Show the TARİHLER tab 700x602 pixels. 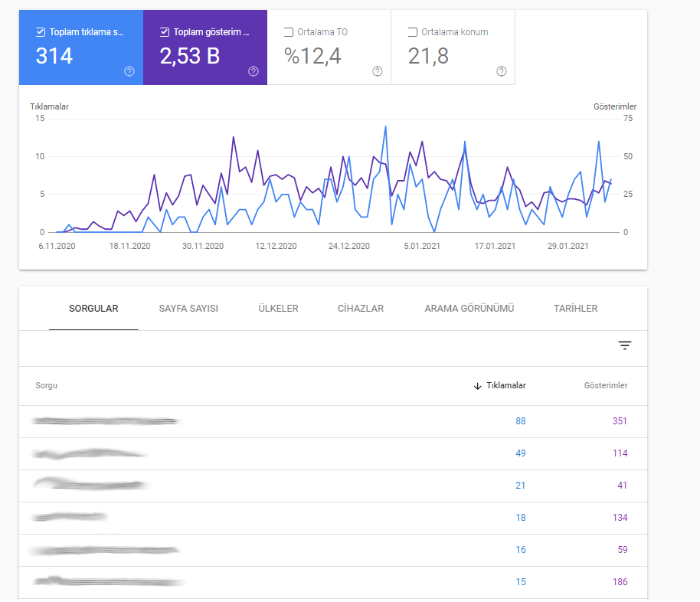click(x=575, y=309)
